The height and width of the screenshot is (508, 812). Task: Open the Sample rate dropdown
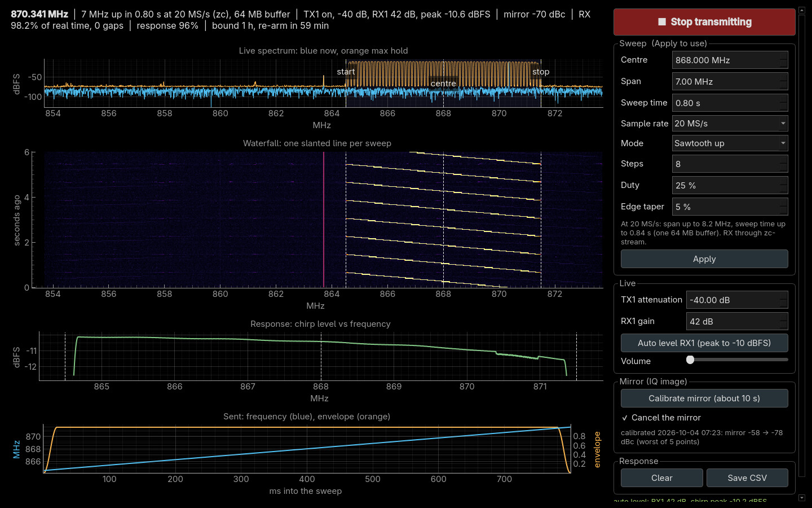(x=730, y=123)
